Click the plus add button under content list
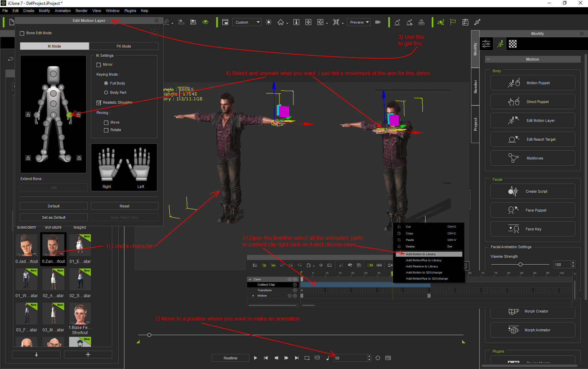588x369 pixels. coord(88,355)
